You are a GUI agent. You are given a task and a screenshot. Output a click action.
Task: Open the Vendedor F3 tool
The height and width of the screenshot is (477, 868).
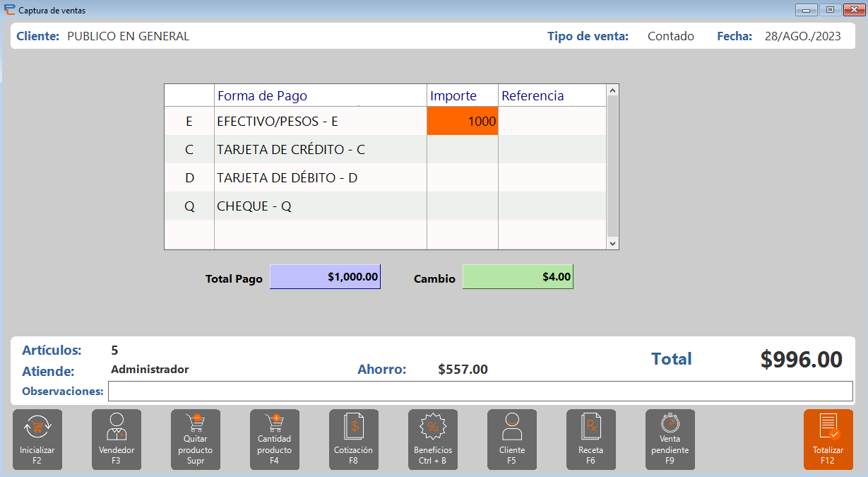(x=116, y=440)
